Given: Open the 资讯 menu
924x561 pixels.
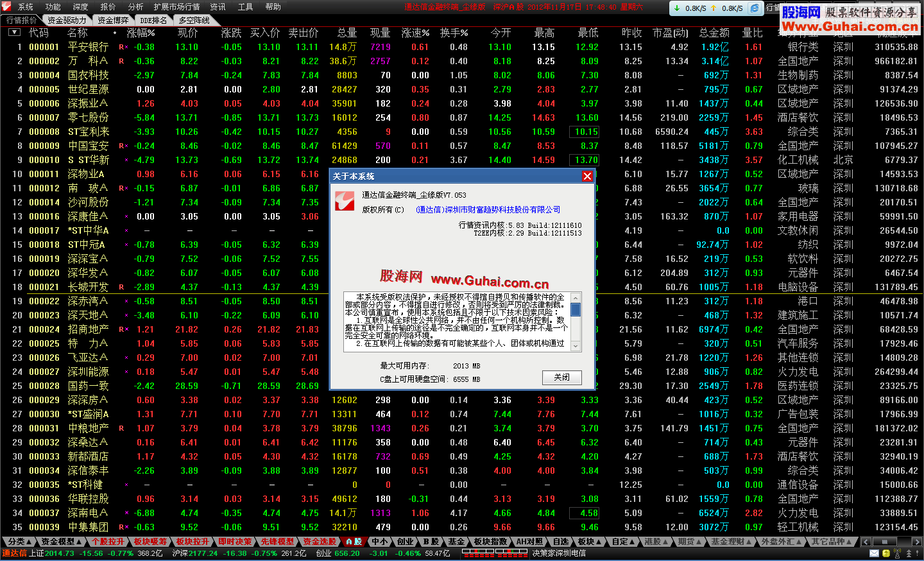Looking at the screenshot, I should (x=218, y=7).
